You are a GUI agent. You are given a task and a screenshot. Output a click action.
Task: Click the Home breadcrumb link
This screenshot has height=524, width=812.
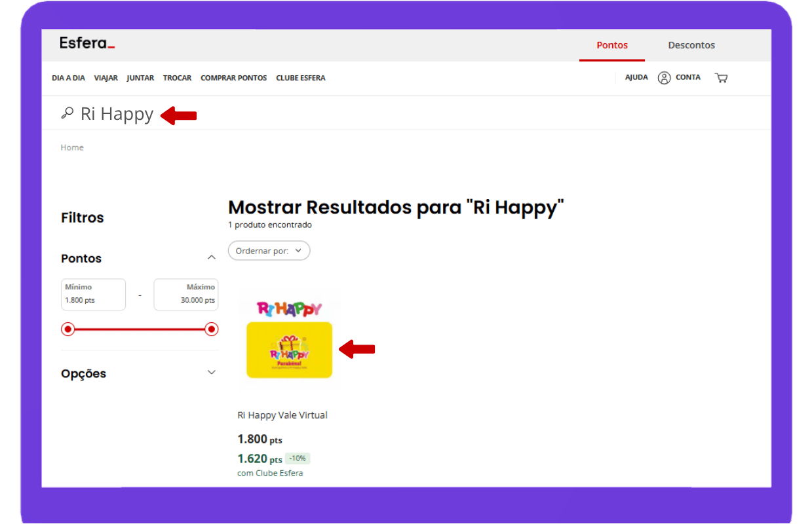pos(72,147)
